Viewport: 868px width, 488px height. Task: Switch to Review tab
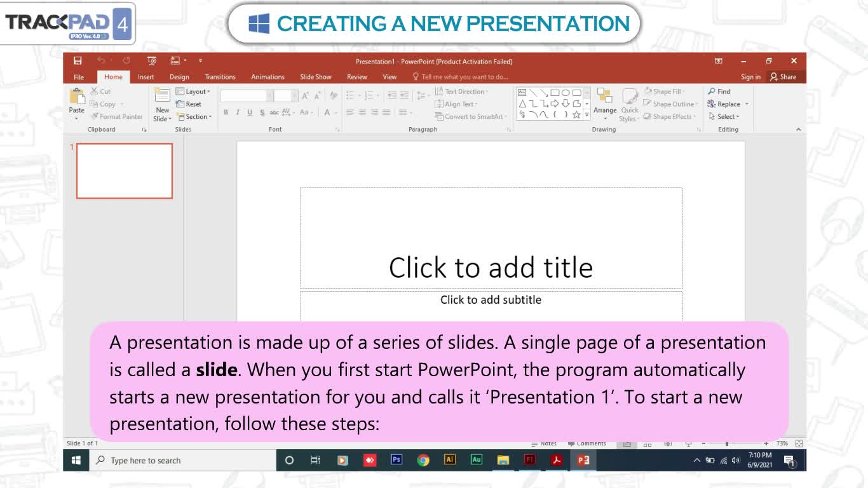point(357,77)
